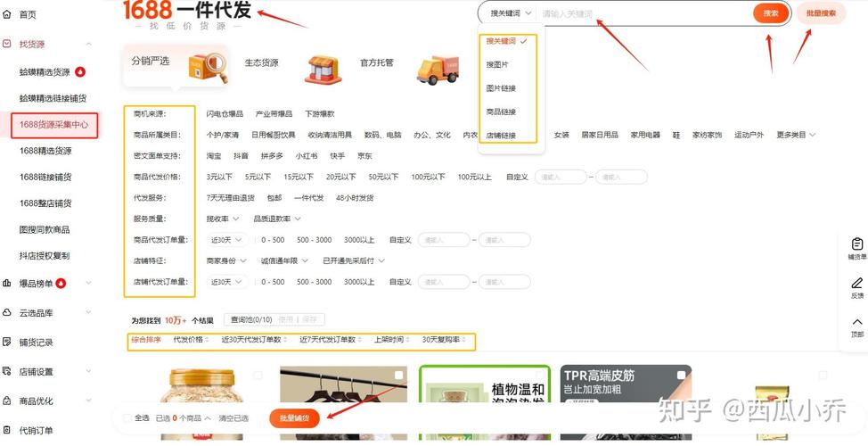Image resolution: width=868 pixels, height=446 pixels.
Task: Switch to the 生态货源 tab
Action: [261, 62]
